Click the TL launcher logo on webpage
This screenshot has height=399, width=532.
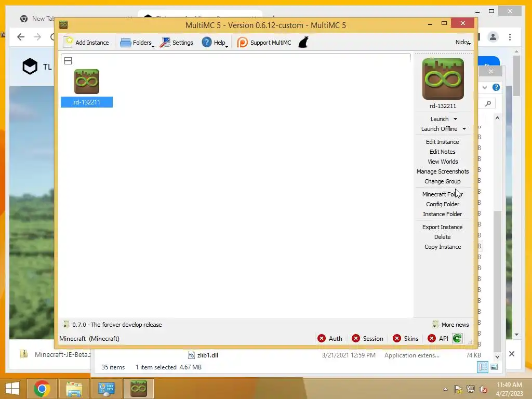30,66
